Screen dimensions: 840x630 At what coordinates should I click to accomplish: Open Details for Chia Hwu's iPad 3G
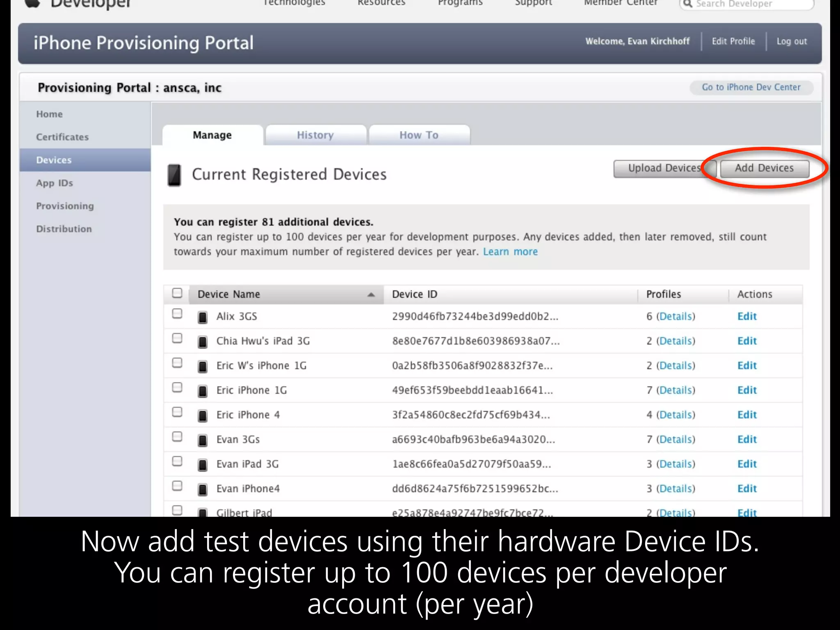[x=676, y=341]
